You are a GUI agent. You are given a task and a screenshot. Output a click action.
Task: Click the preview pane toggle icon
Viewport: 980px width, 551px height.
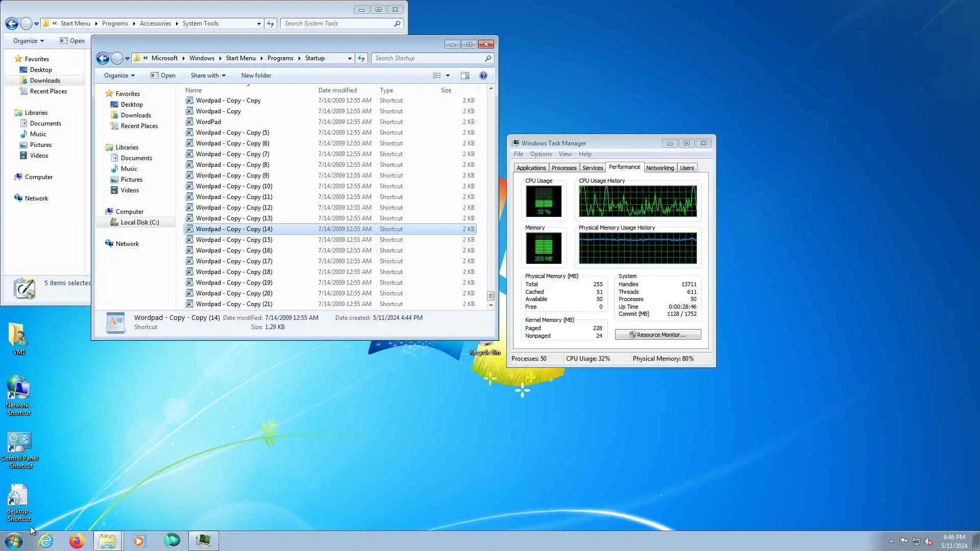click(x=464, y=76)
